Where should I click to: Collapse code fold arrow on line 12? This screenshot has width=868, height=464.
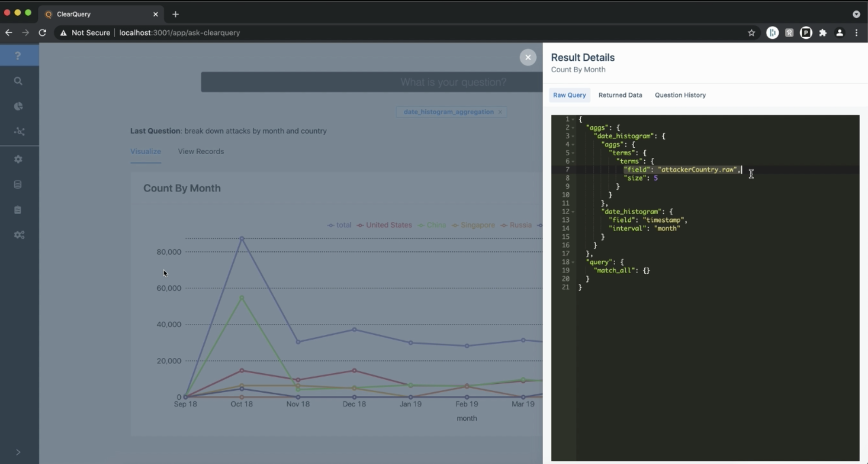click(573, 212)
